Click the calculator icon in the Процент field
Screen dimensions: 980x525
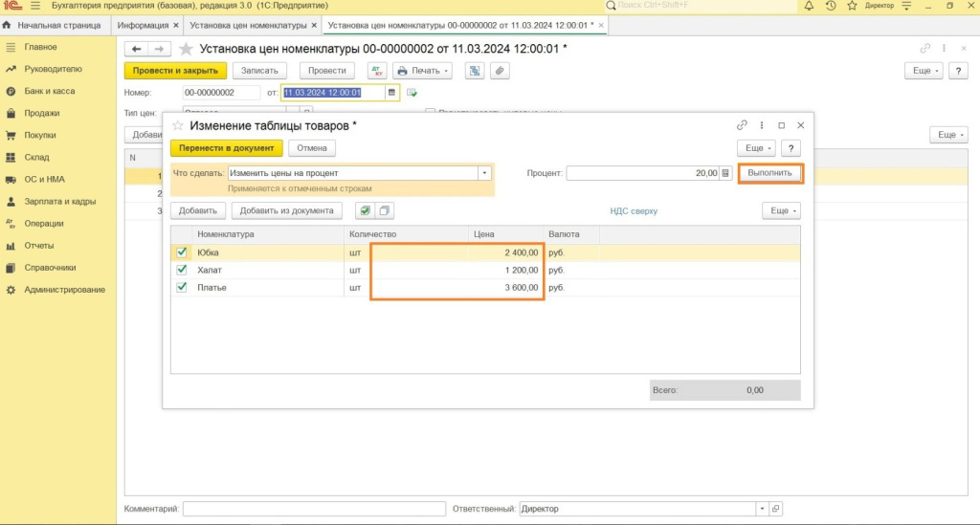pyautogui.click(x=725, y=173)
